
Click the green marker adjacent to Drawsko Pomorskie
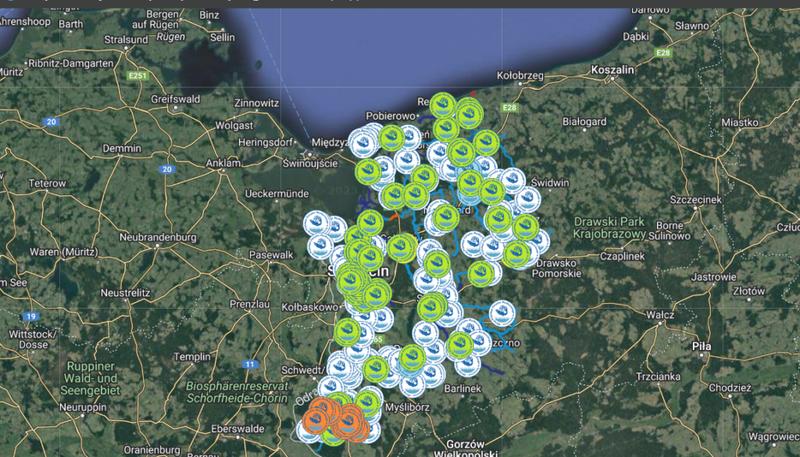coord(517,255)
